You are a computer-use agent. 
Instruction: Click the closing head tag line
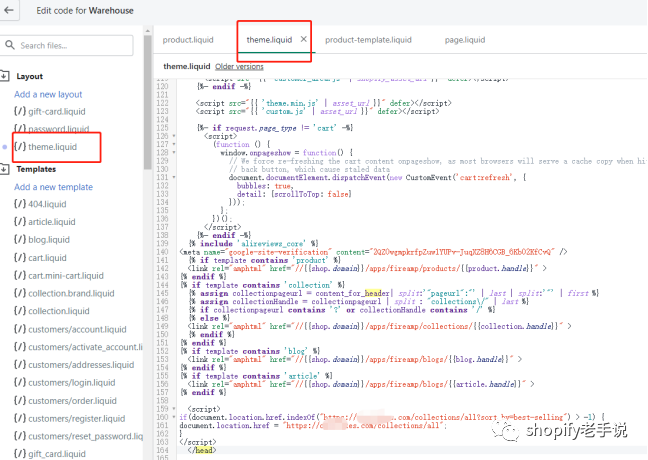tap(202, 450)
